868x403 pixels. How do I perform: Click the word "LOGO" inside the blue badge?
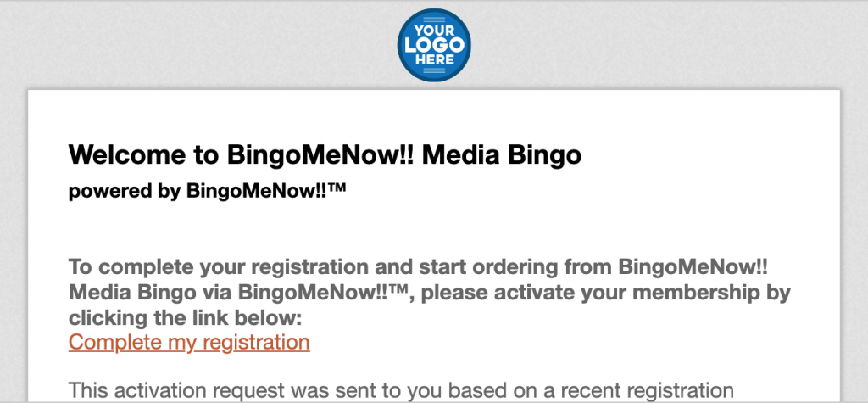click(434, 45)
